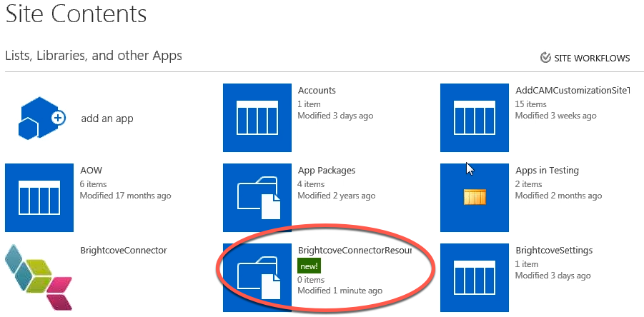
Task: Open the AddCAMCustomizationSite list tile icon
Action: [475, 118]
